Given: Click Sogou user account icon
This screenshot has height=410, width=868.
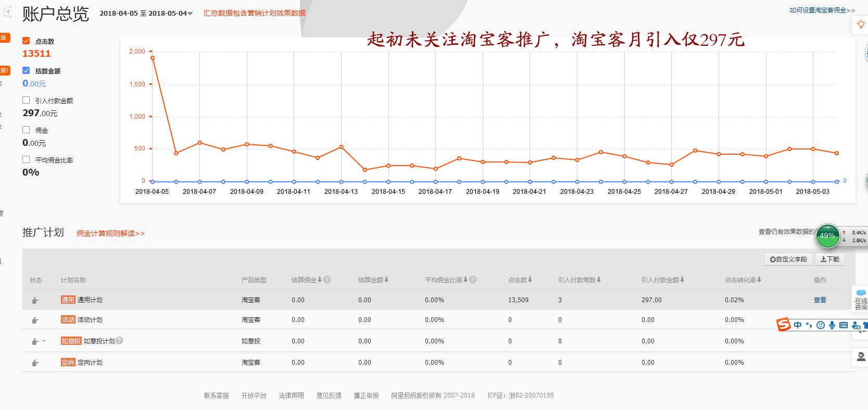Looking at the screenshot, I should coord(856,326).
